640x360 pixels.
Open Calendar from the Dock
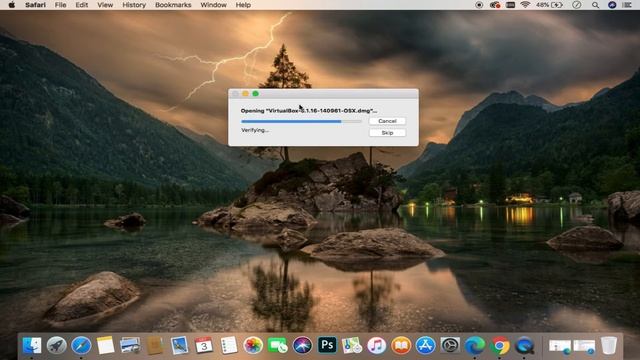204,345
